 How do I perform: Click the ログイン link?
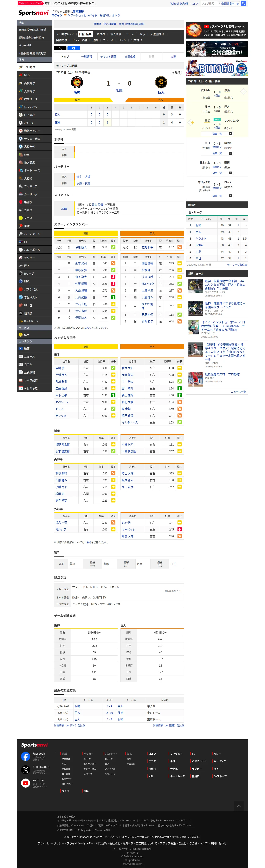pos(57,15)
